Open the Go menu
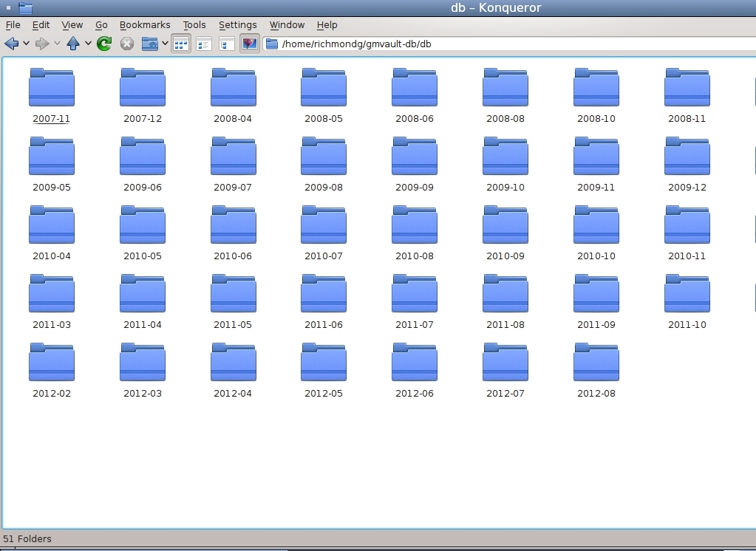This screenshot has width=756, height=551. (x=101, y=24)
